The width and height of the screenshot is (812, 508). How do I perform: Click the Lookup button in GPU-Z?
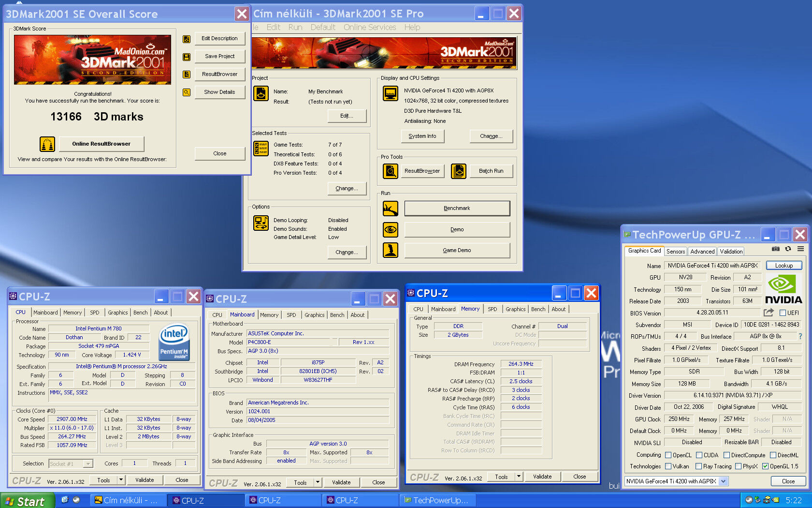(784, 266)
